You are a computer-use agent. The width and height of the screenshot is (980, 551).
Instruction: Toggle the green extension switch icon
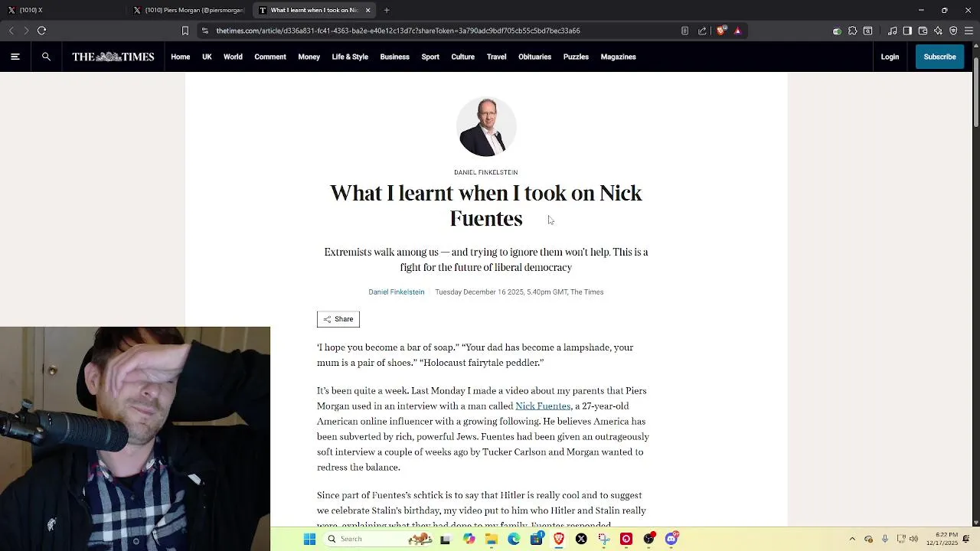coord(837,31)
